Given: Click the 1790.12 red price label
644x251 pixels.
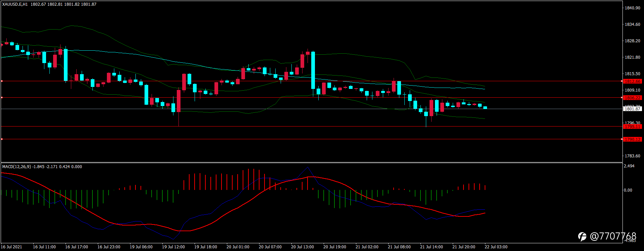Looking at the screenshot, I should (x=632, y=139).
